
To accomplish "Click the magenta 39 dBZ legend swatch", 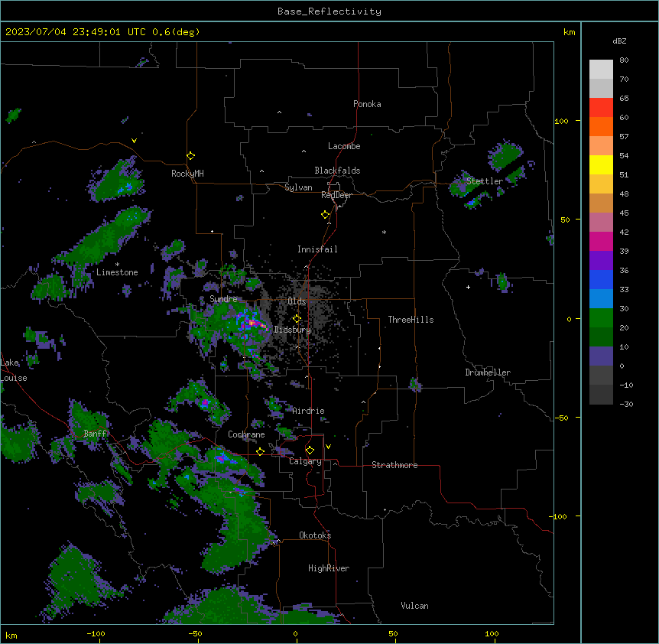I will pos(601,241).
